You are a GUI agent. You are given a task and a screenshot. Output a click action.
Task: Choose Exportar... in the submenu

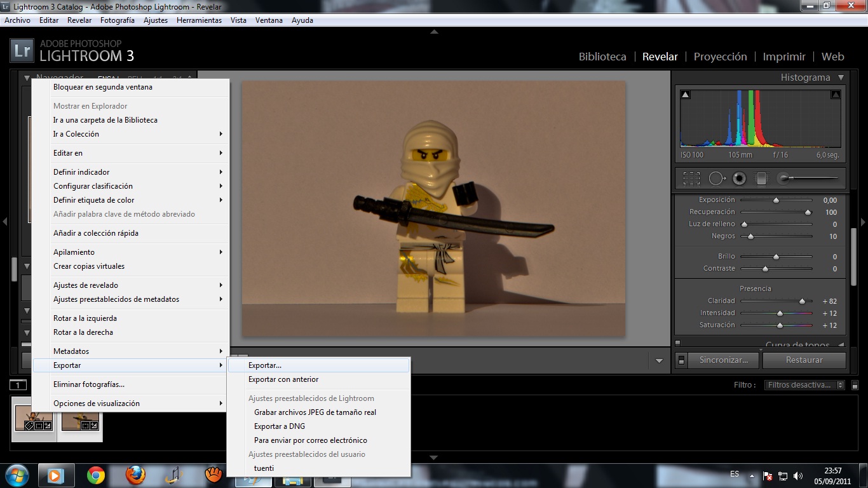click(318, 365)
